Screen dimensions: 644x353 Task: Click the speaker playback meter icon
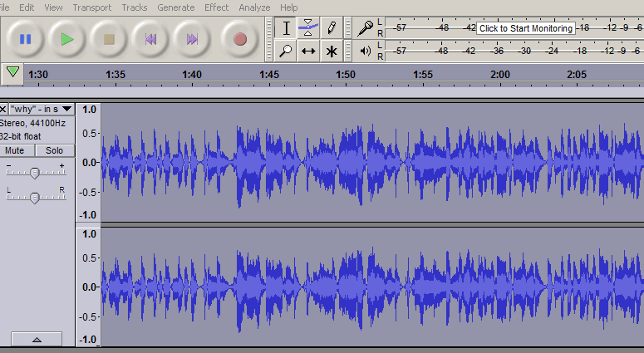(365, 51)
